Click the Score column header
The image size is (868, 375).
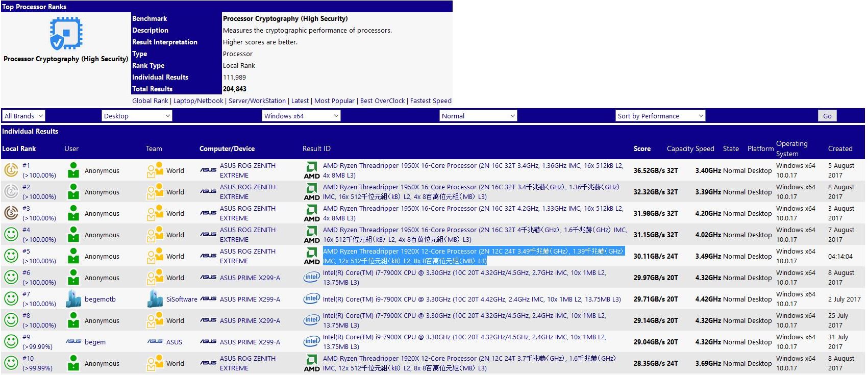click(x=642, y=148)
